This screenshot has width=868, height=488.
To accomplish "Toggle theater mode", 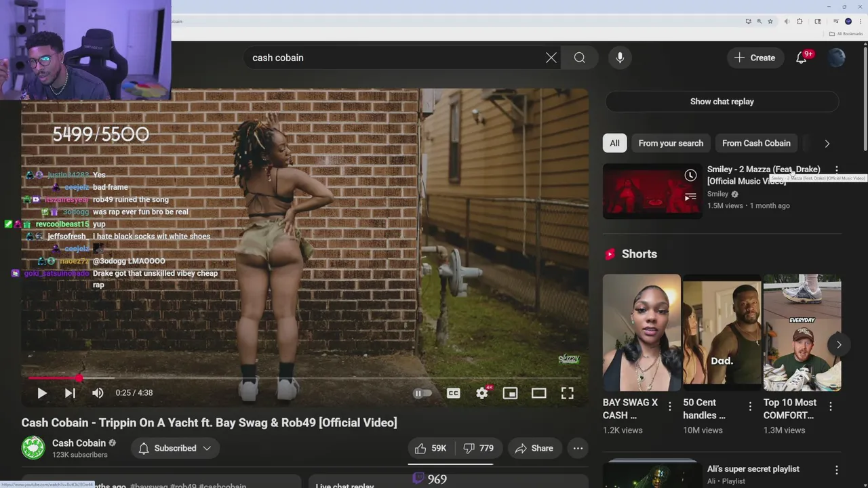I will click(538, 393).
